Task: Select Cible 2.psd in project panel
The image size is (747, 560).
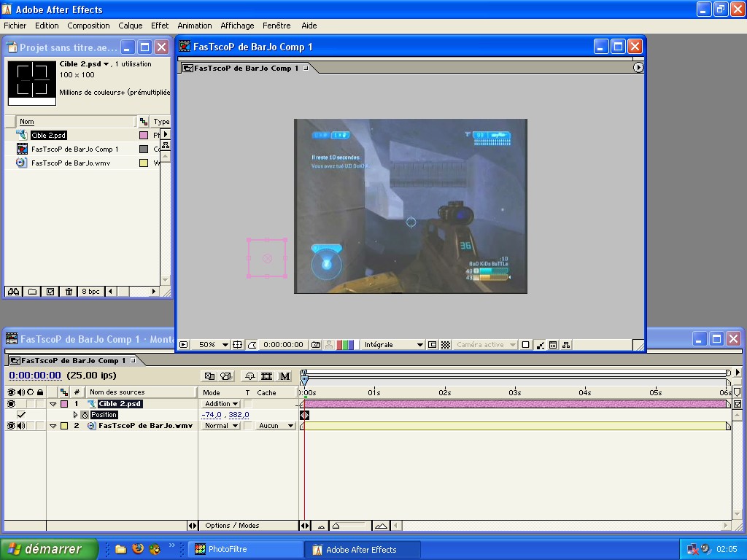Action: click(x=49, y=135)
